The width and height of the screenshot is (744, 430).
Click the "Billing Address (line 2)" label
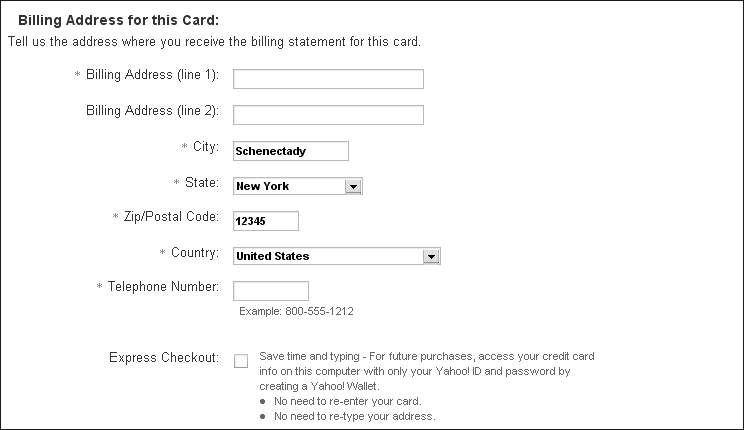click(x=153, y=110)
